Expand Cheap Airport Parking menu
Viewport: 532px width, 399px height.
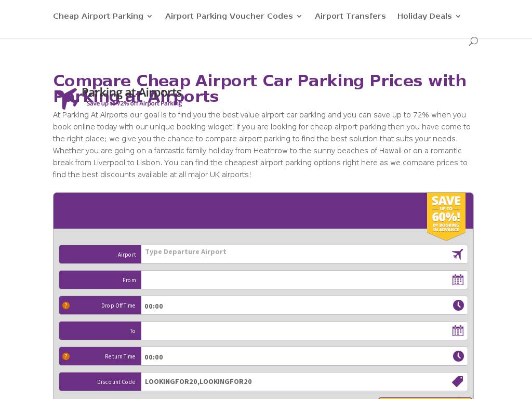click(102, 16)
